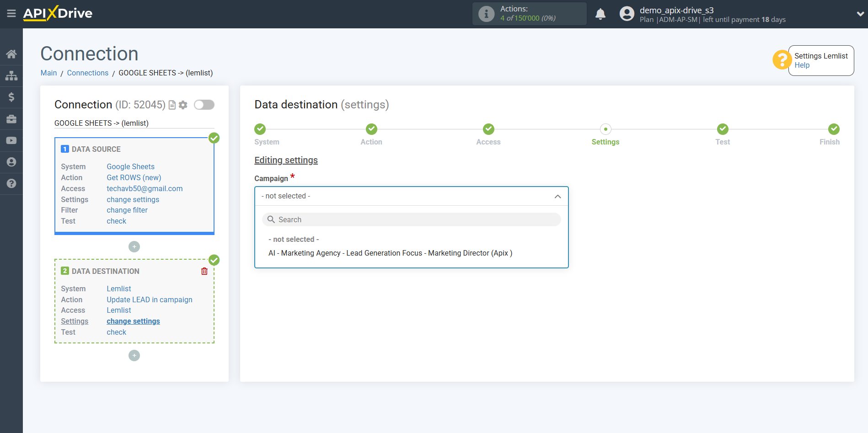Open the connection log document icon

click(172, 105)
